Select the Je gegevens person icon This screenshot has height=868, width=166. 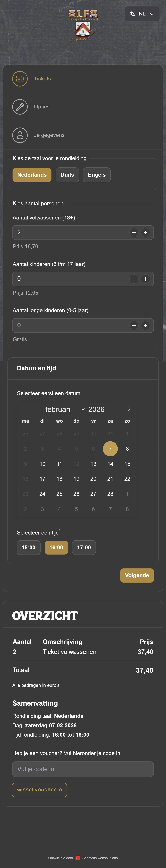click(x=20, y=135)
